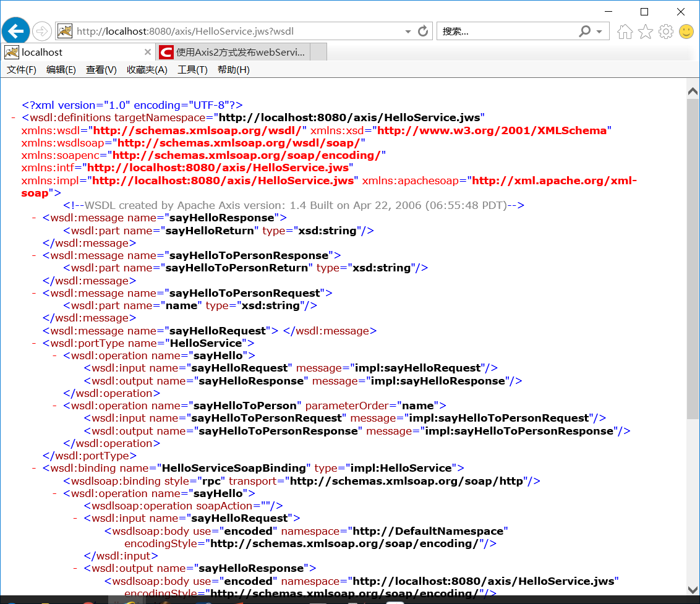This screenshot has width=700, height=604.
Task: Open the 编辑(E) menu
Action: (61, 70)
